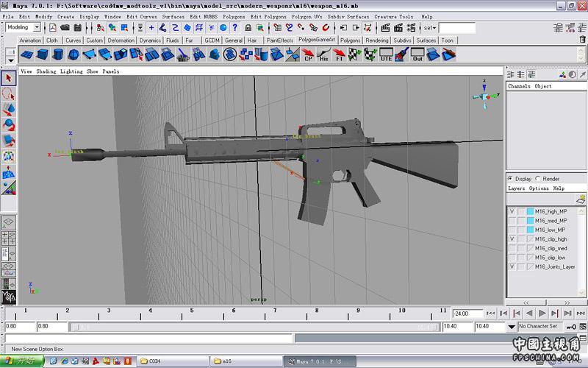Toggle Make Live magnet icon
Image resolution: width=588 pixels, height=368 pixels.
click(326, 28)
